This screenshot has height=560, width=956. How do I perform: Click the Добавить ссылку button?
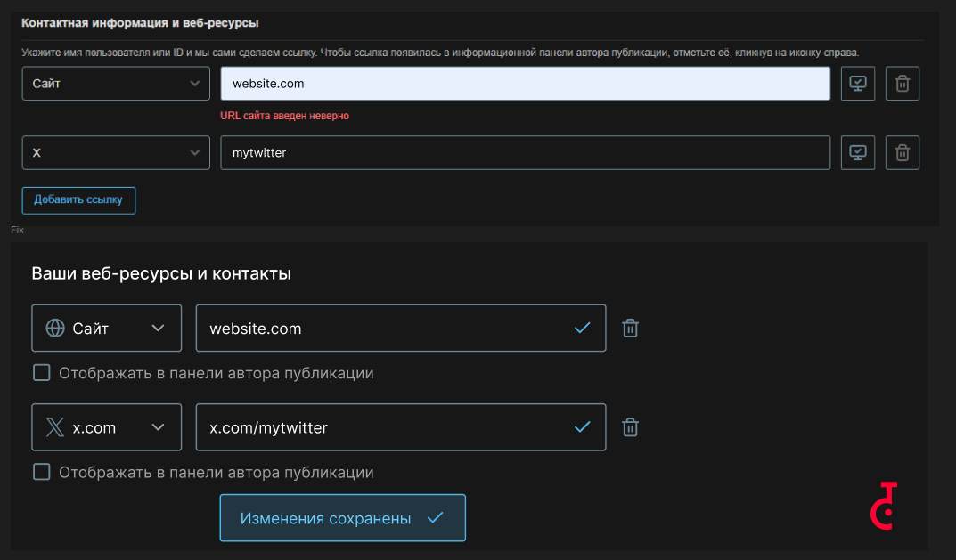point(78,200)
